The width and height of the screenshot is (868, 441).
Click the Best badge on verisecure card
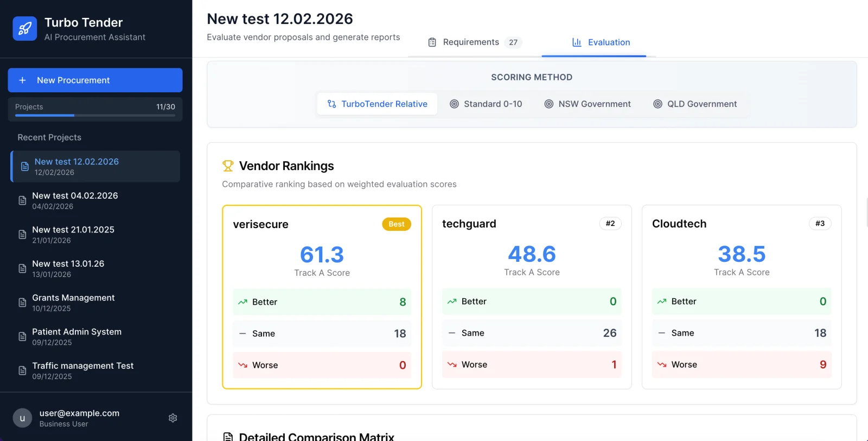(x=397, y=224)
